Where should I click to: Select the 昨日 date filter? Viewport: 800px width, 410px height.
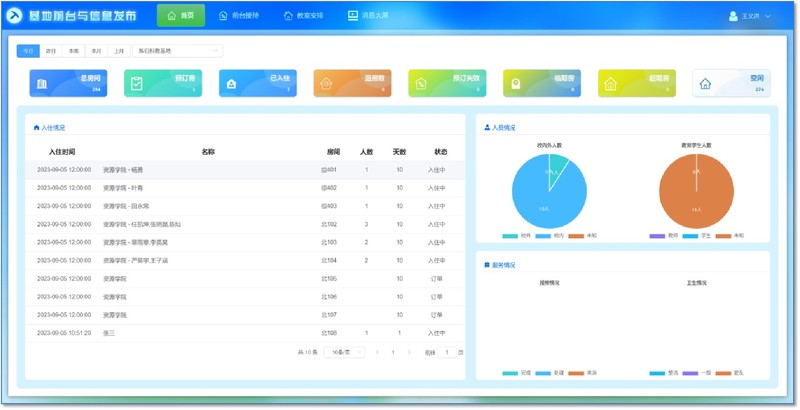pos(51,51)
